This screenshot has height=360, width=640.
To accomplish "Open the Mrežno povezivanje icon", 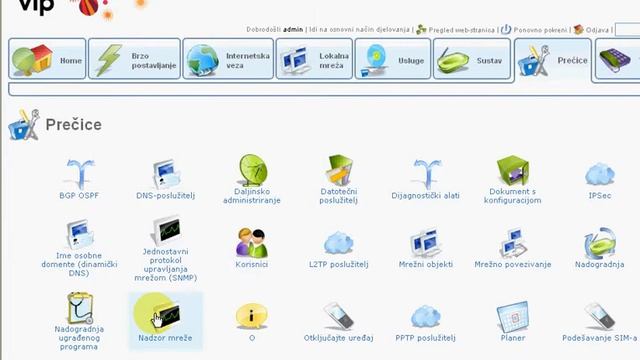I will 512,243.
